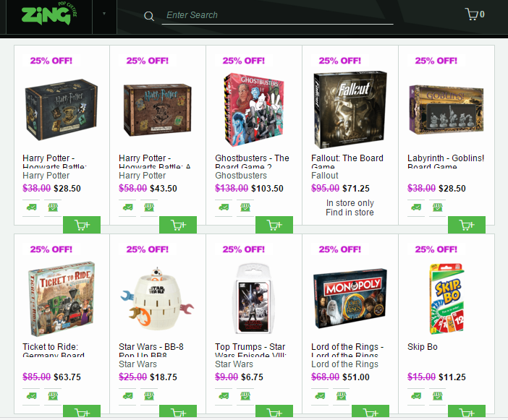Click delivery truck icon under Ticket to Ride
The image size is (508, 420).
pos(31,395)
